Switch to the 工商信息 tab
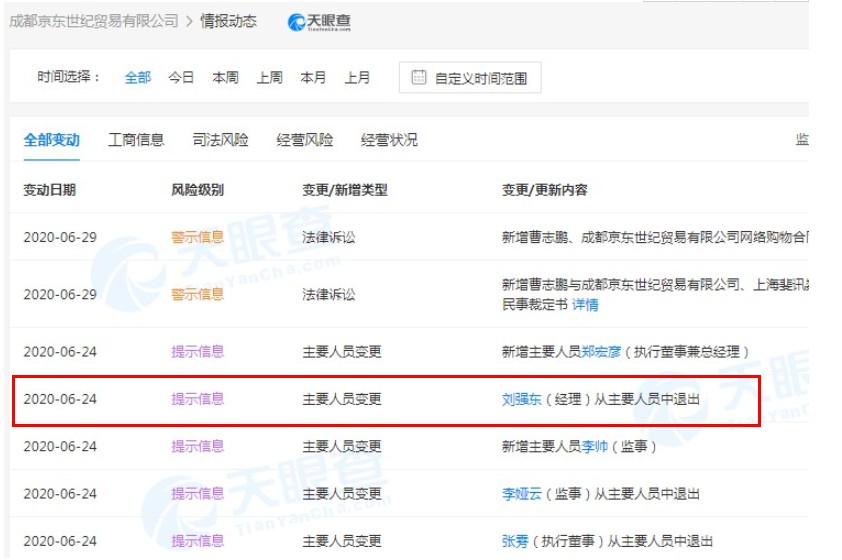The image size is (842, 560). point(136,140)
